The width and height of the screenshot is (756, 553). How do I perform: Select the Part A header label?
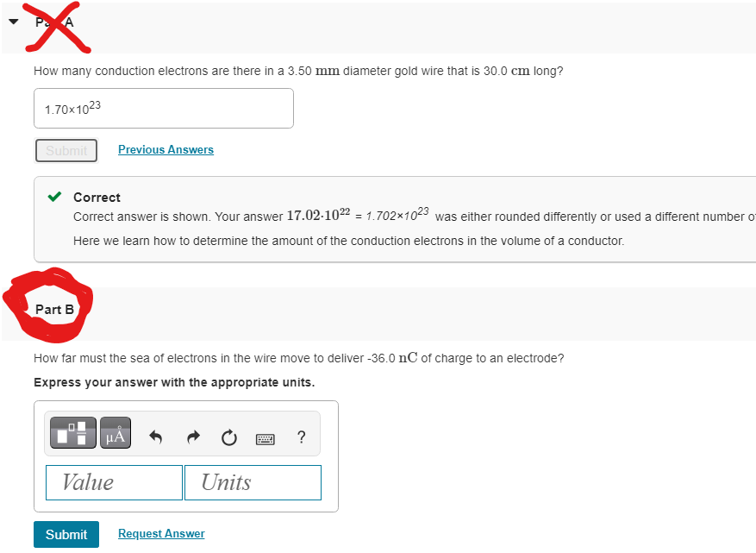click(x=54, y=22)
